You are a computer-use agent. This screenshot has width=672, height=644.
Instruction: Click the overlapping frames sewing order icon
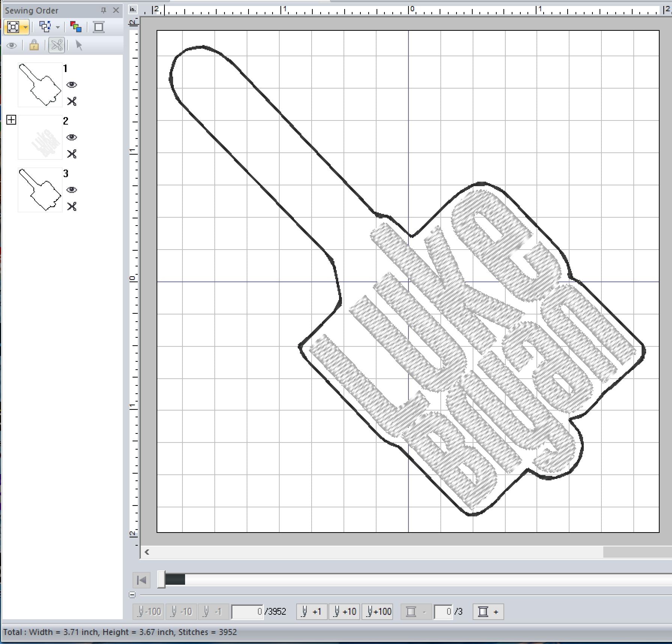pyautogui.click(x=45, y=27)
